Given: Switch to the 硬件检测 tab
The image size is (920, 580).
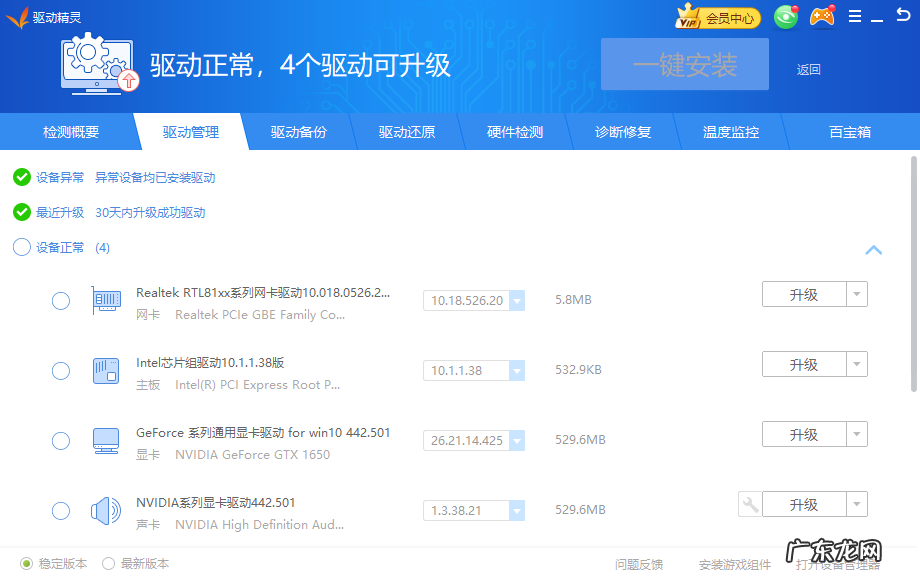Looking at the screenshot, I should pos(514,131).
